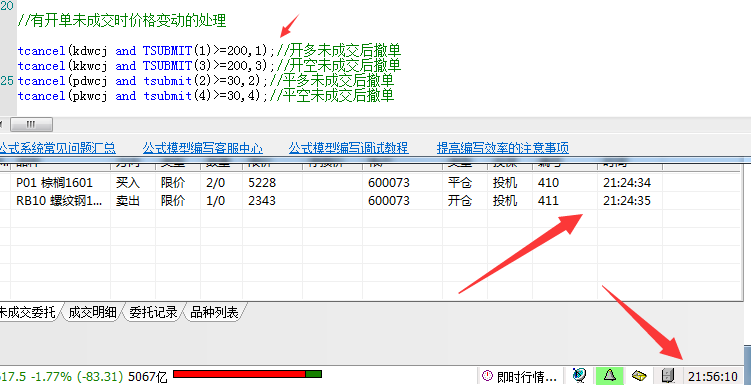Viewport: 751px width, 385px height.
Task: Click the comment 有开单未成交时价格变动的处理
Action: pos(122,21)
